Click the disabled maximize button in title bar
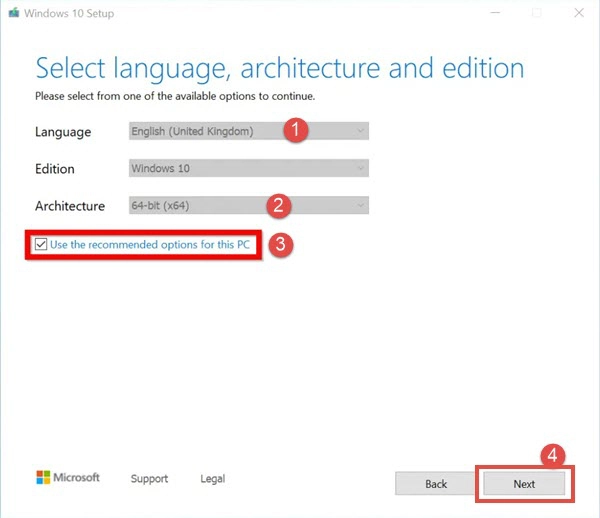This screenshot has width=600, height=518. pyautogui.click(x=537, y=13)
